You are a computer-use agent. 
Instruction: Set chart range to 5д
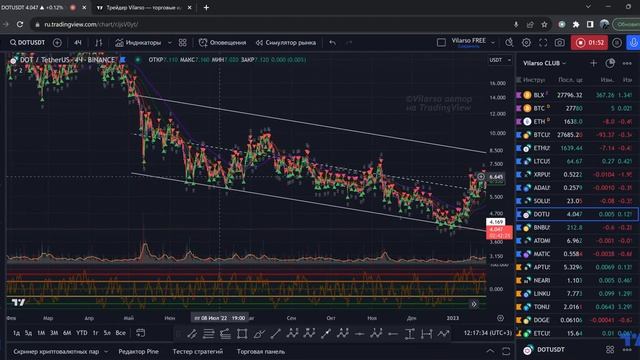[28, 333]
